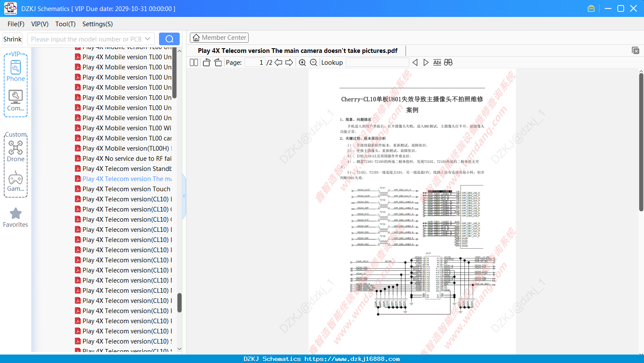Open 'Play 4X Telecom version Touch' file
Image resolution: width=644 pixels, height=363 pixels.
click(126, 189)
